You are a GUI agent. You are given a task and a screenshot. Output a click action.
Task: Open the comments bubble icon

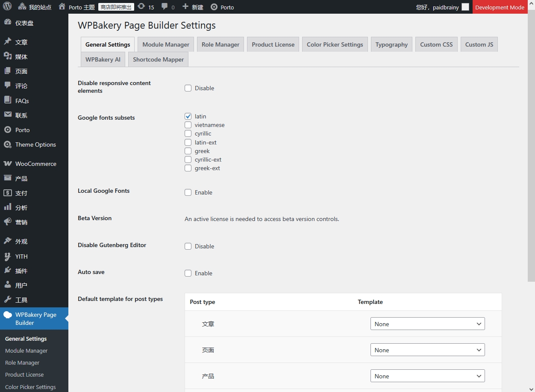tap(165, 7)
